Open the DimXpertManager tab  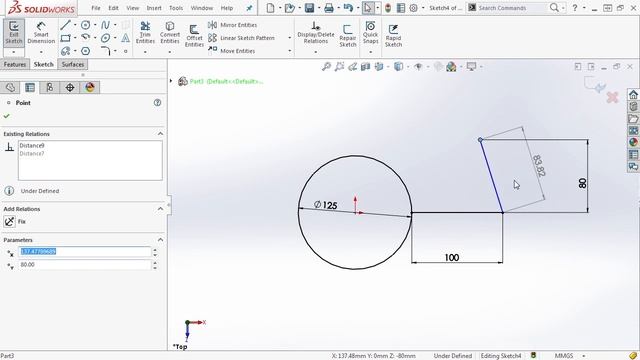[x=70, y=87]
